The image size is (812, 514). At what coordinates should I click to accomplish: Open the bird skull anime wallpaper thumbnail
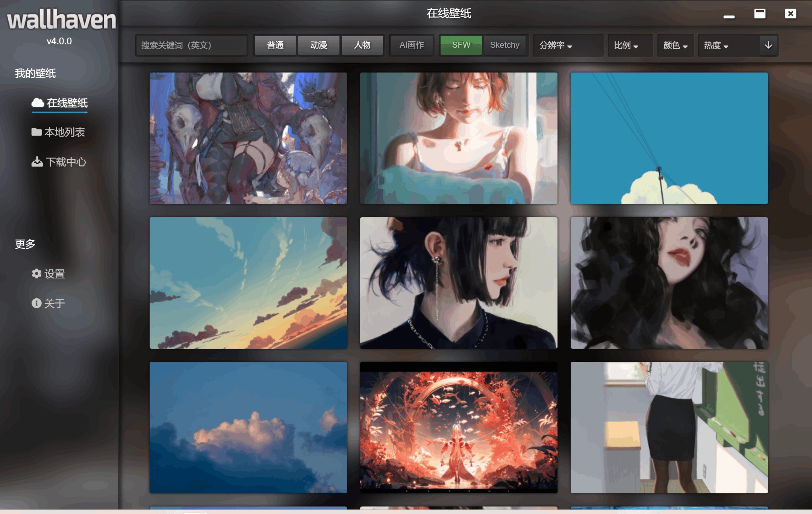pyautogui.click(x=248, y=138)
